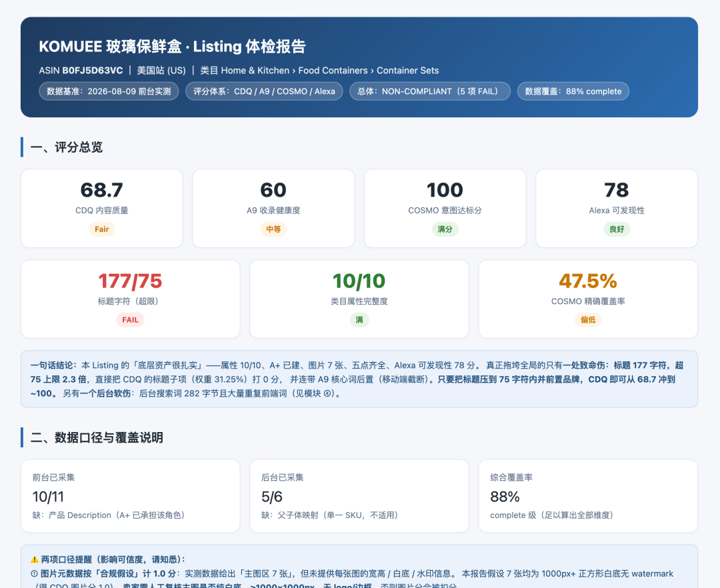Click the Food Containers breadcrumb text
Viewport: 720px width, 588px height.
(333, 70)
